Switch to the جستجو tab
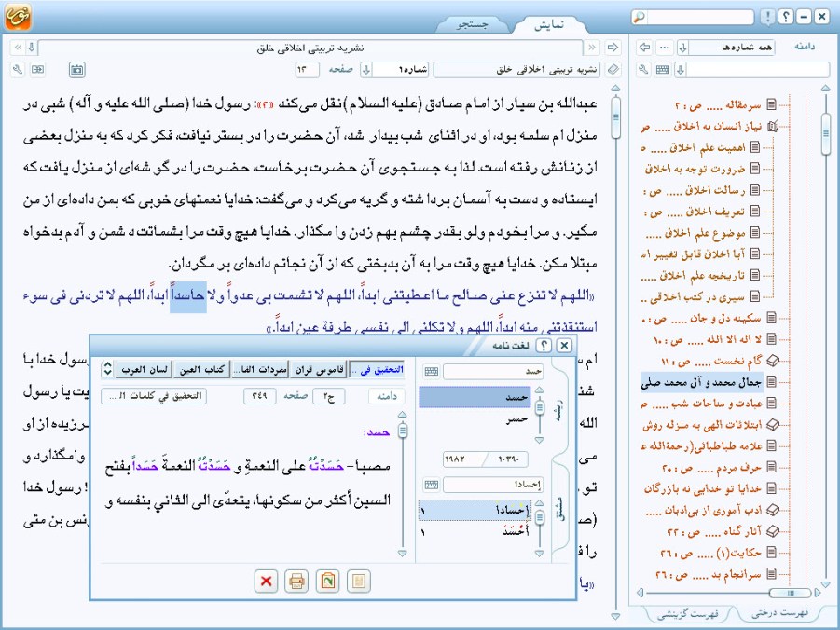 pos(473,25)
